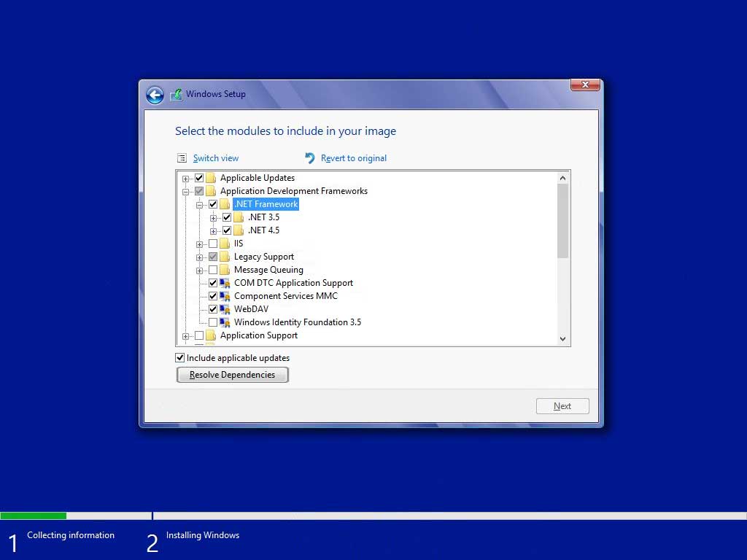Click the module list scroll-down arrow
The width and height of the screenshot is (747, 560).
click(x=562, y=339)
